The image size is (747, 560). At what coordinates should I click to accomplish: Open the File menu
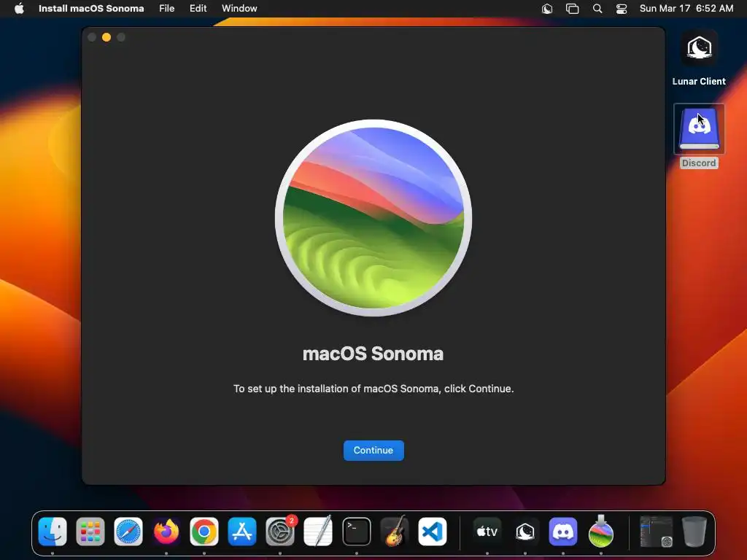(167, 9)
